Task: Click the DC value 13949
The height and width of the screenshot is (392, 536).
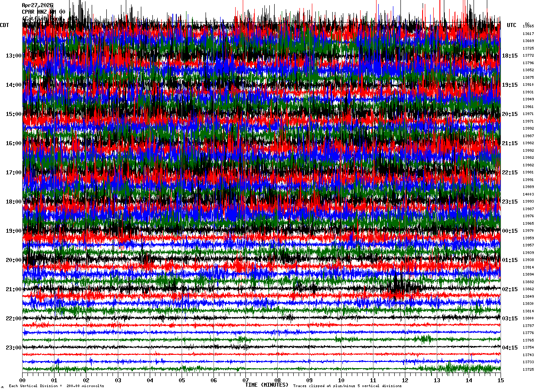Action: pos(528,100)
